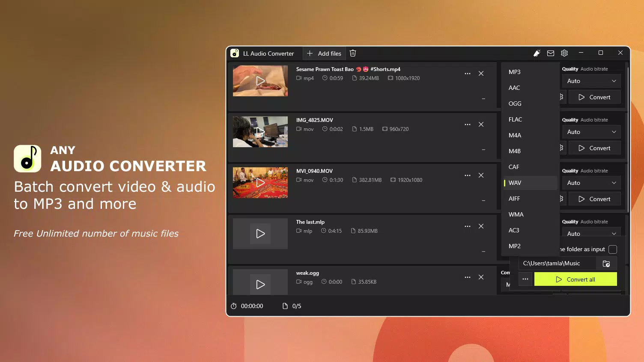Image resolution: width=644 pixels, height=362 pixels.
Task: Pick M4A output format
Action: point(530,135)
